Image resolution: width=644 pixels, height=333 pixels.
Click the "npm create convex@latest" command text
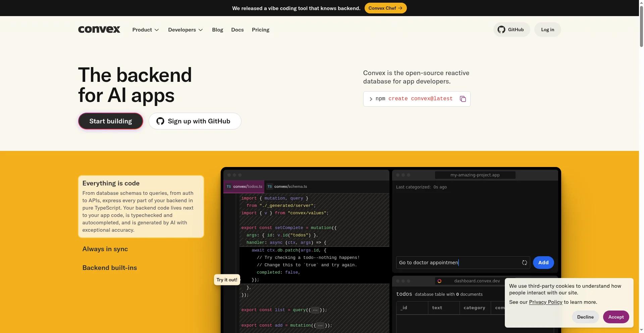[414, 99]
